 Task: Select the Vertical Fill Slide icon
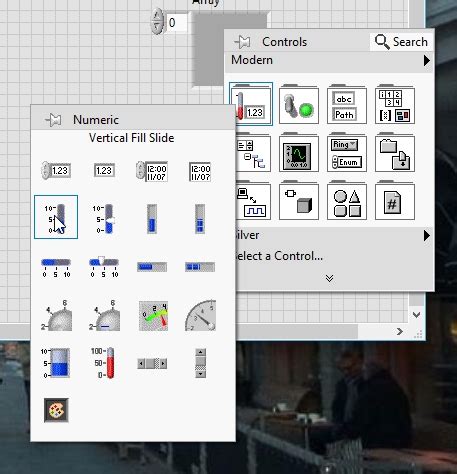point(56,217)
